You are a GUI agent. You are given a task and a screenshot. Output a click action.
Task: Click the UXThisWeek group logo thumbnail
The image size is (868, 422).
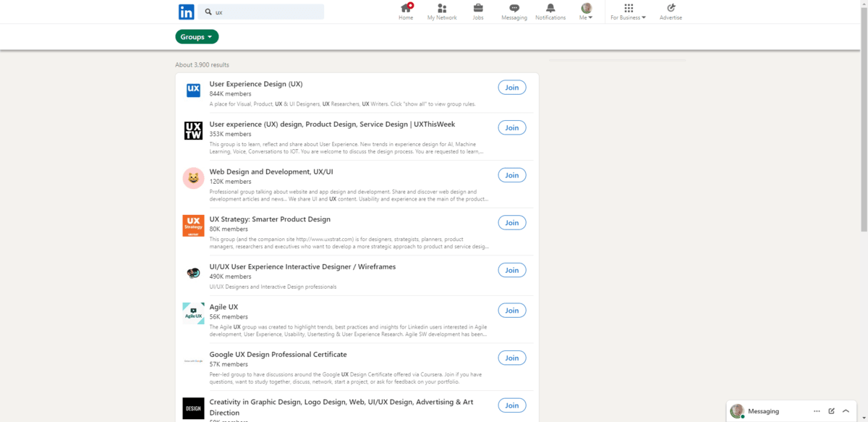[193, 130]
